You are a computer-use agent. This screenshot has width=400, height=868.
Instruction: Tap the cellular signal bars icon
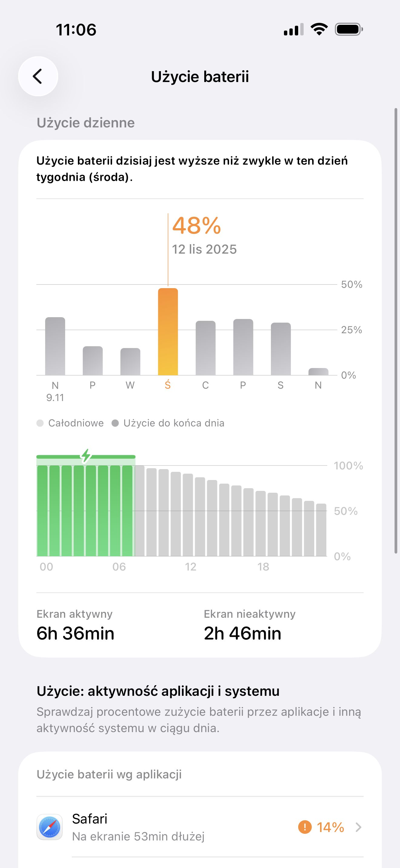point(293,30)
